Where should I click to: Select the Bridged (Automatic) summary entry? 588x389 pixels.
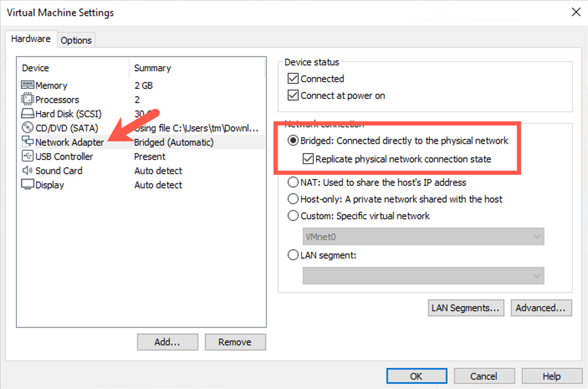point(174,142)
